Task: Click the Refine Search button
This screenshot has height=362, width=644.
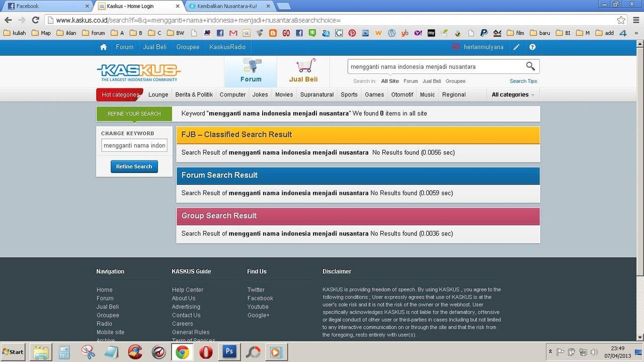Action: point(134,166)
